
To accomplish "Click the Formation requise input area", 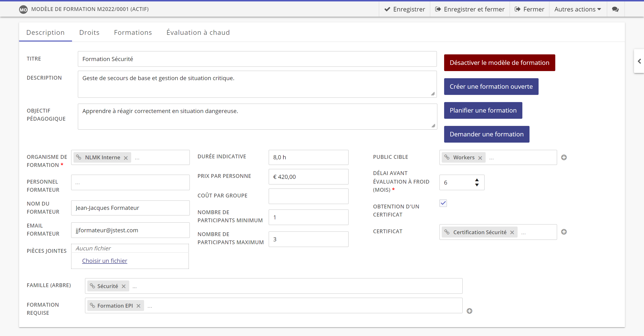I will click(x=274, y=305).
